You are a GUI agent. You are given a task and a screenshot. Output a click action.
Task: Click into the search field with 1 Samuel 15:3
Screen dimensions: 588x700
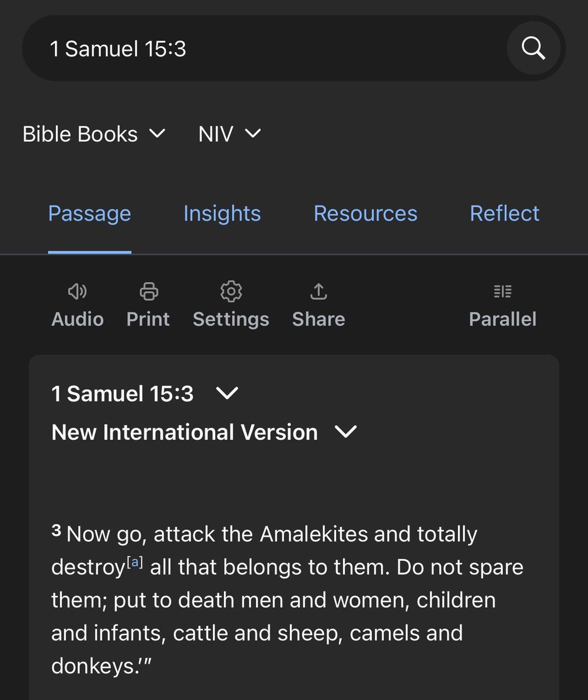click(262, 48)
